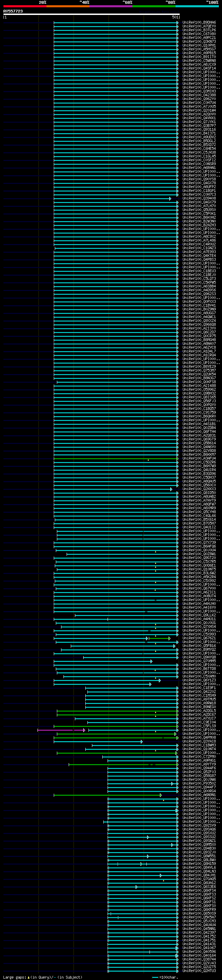Select hit label UniRef100_Q6S3E6
This screenshot has width=222, height=980.
199,886
